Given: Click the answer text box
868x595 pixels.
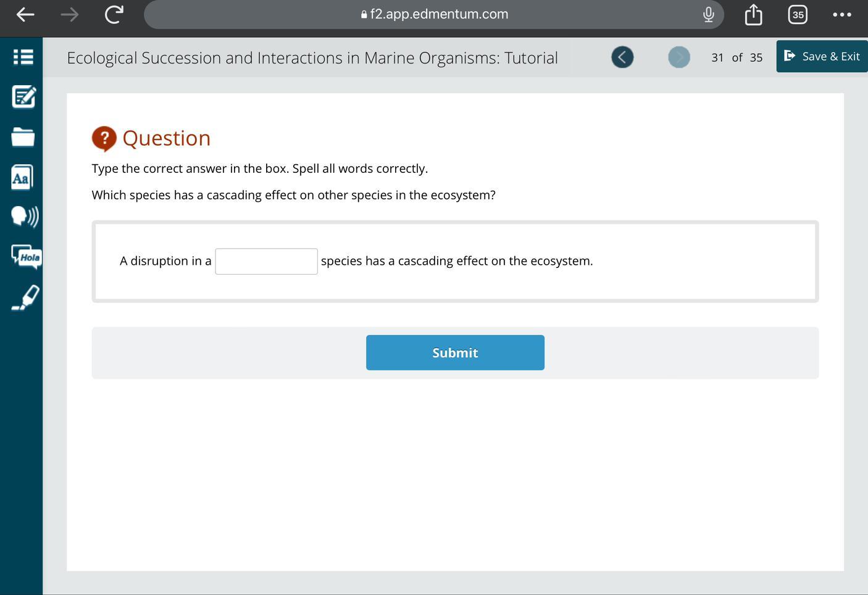Looking at the screenshot, I should point(266,261).
